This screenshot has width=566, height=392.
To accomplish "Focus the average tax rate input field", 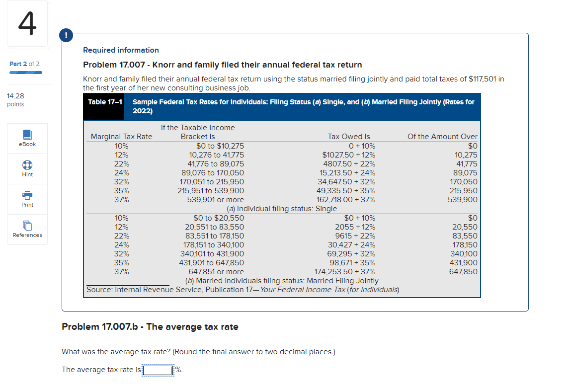I will click(158, 370).
